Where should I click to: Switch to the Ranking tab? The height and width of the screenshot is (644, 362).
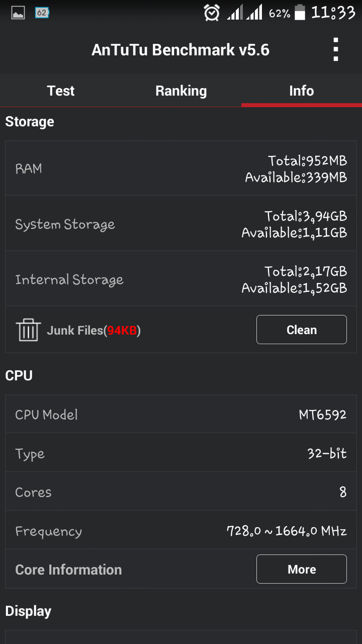[181, 91]
